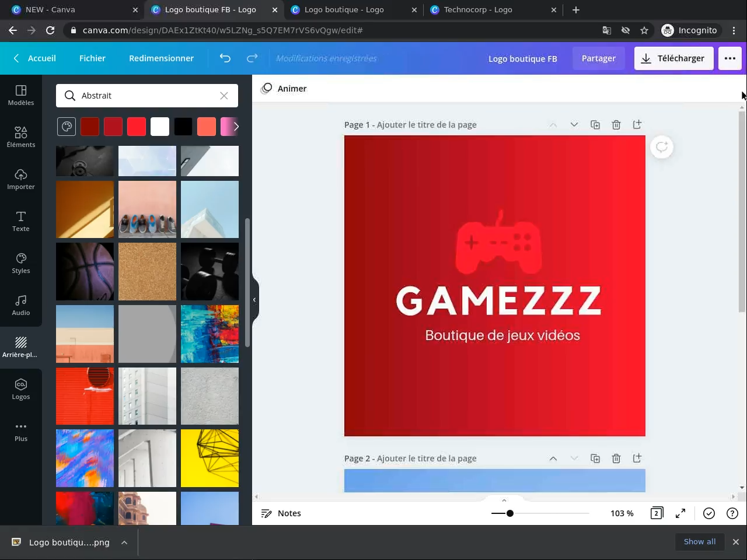
Task: Undo the last change
Action: tap(225, 58)
